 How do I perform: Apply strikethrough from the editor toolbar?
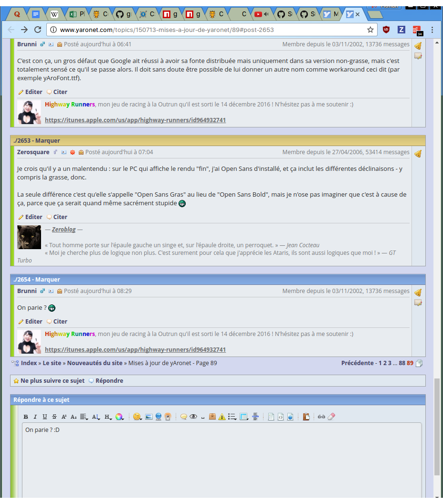click(x=54, y=417)
